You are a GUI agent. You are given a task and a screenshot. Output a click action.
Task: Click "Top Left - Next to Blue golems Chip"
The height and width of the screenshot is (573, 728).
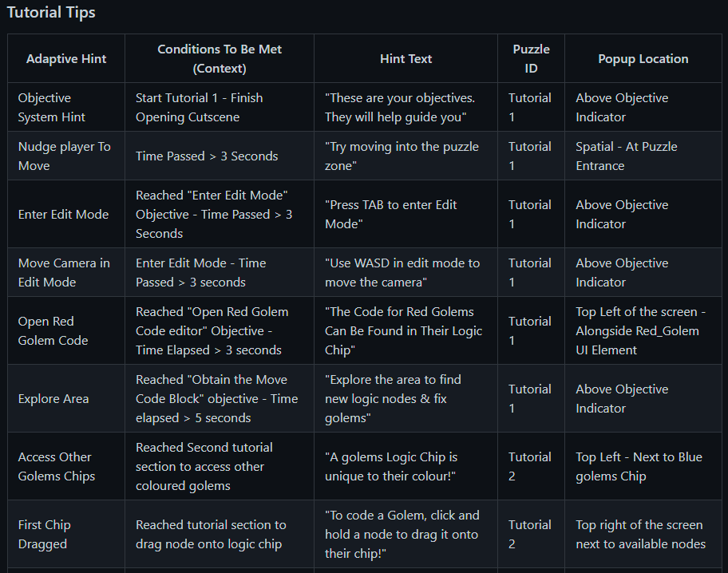[x=639, y=467]
